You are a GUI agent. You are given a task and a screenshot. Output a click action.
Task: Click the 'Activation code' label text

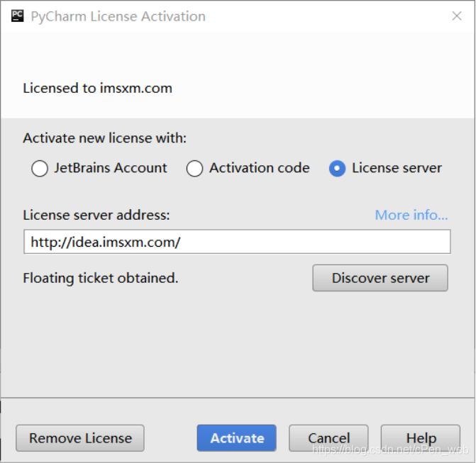259,168
